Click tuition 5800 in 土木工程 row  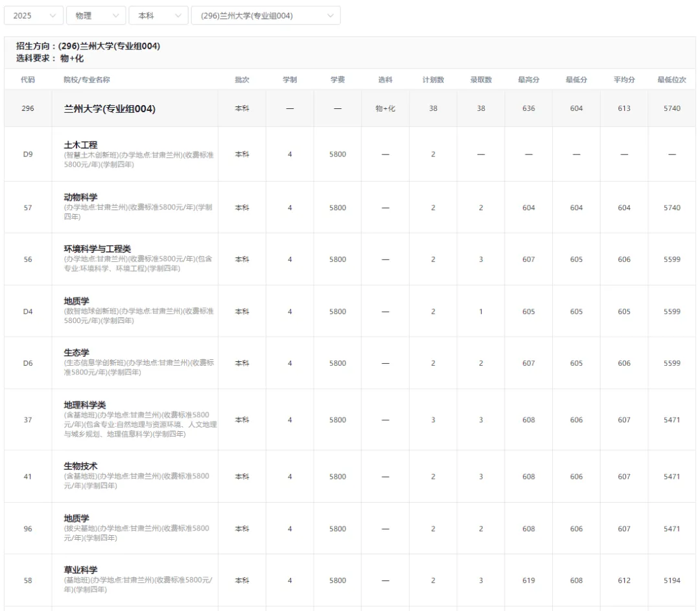point(338,154)
